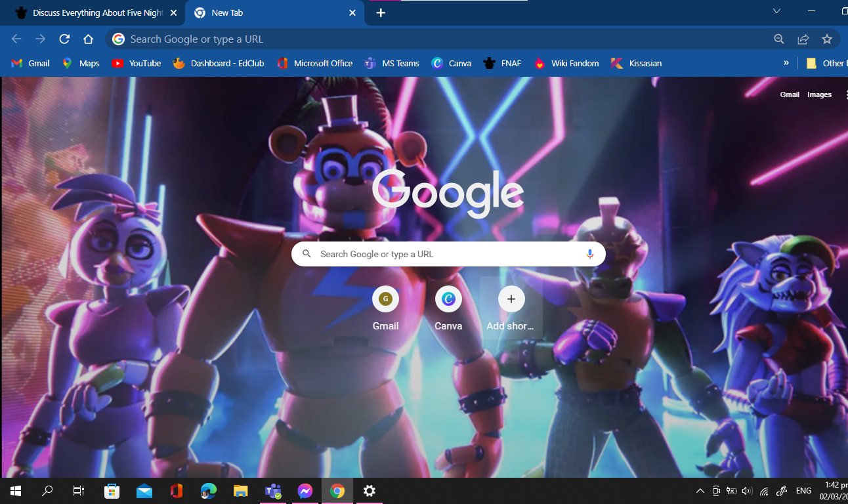Open Microsoft Edge from the taskbar
This screenshot has width=848, height=504.
[208, 491]
